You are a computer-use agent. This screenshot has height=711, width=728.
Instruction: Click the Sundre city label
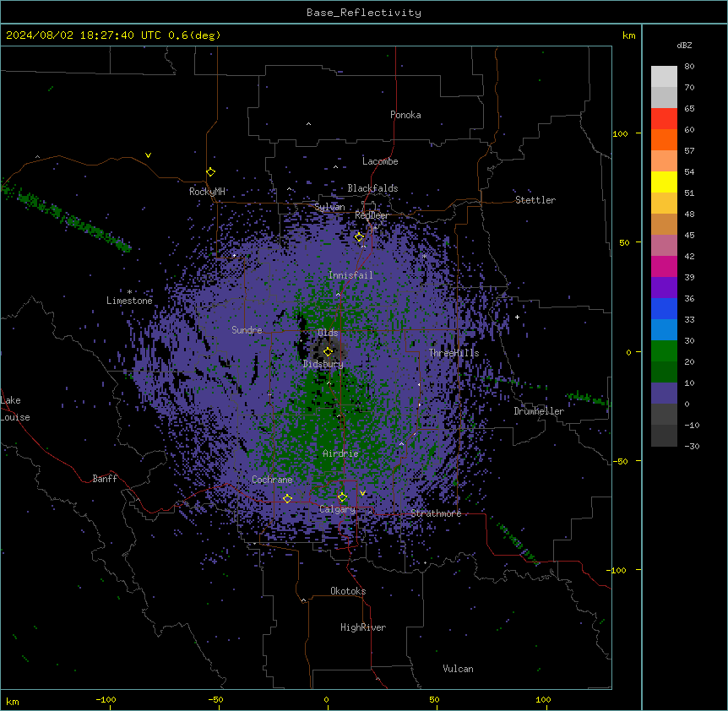click(247, 330)
